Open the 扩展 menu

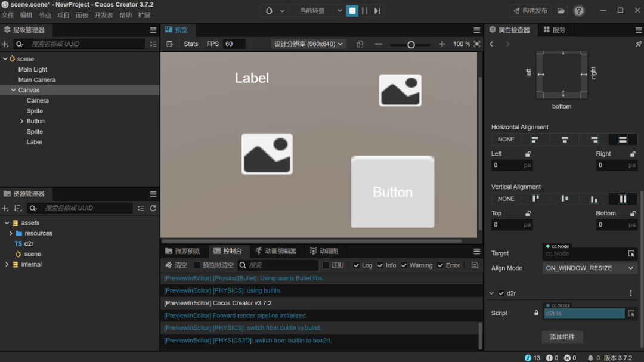point(144,15)
